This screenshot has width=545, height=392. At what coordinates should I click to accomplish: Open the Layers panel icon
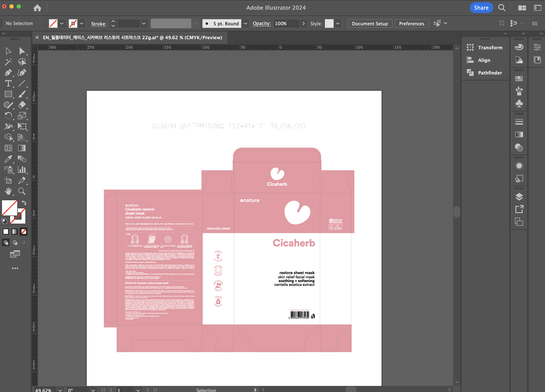coord(519,197)
